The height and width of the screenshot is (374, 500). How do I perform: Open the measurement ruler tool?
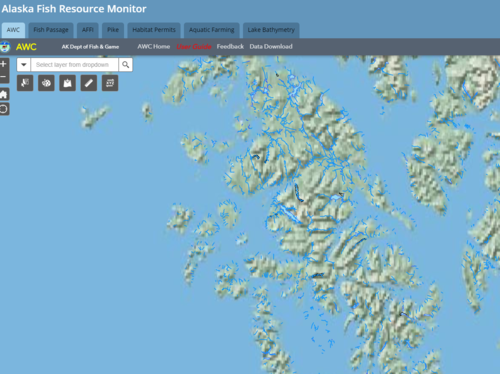coord(89,83)
